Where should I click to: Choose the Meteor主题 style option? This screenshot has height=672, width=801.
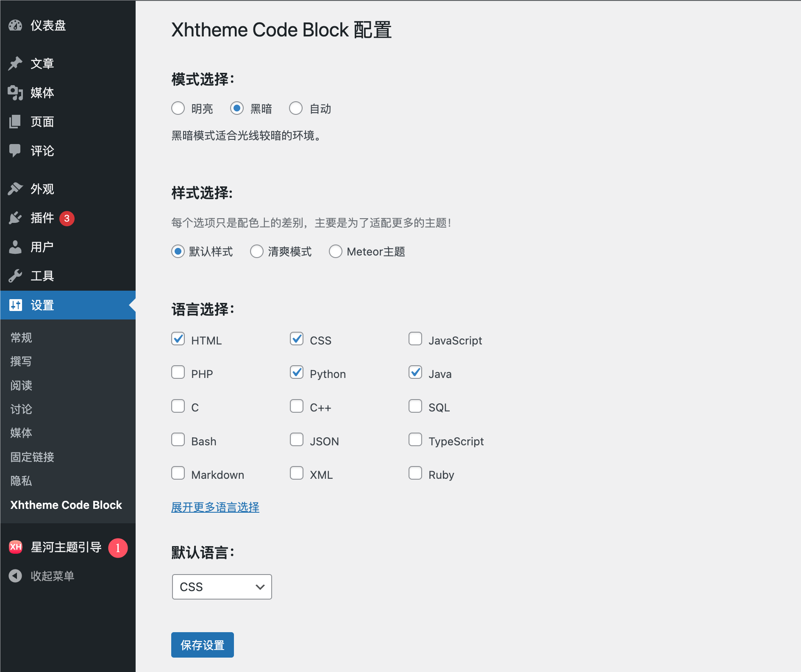336,251
